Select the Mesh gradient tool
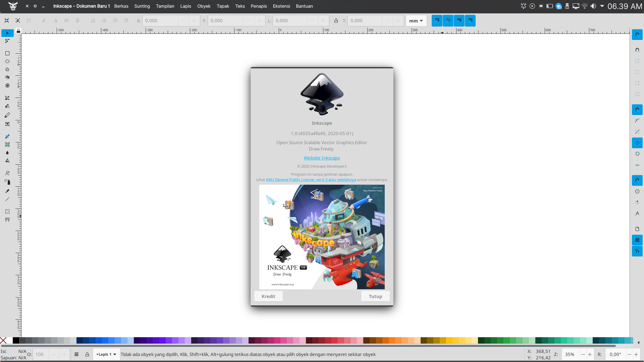The image size is (644, 362). pyautogui.click(x=7, y=144)
